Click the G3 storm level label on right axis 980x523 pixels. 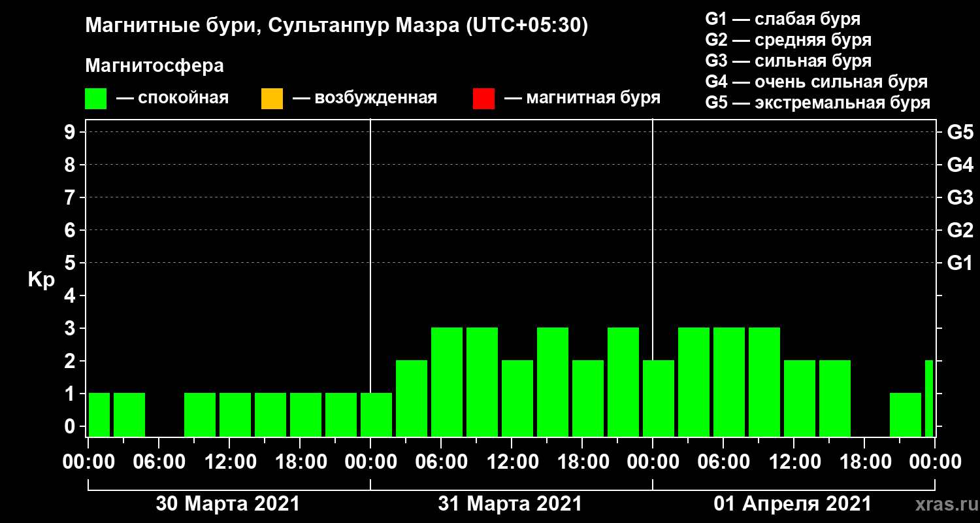point(960,197)
